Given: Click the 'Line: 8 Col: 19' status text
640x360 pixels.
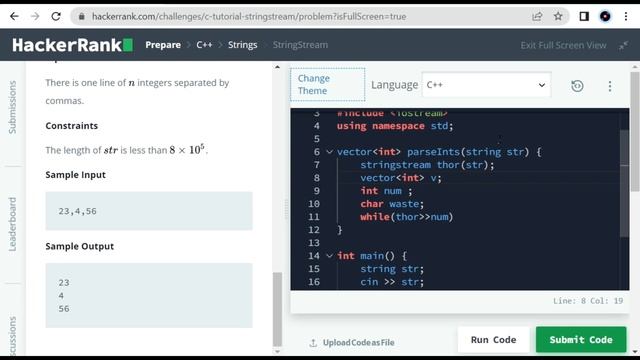Looking at the screenshot, I should tap(588, 301).
